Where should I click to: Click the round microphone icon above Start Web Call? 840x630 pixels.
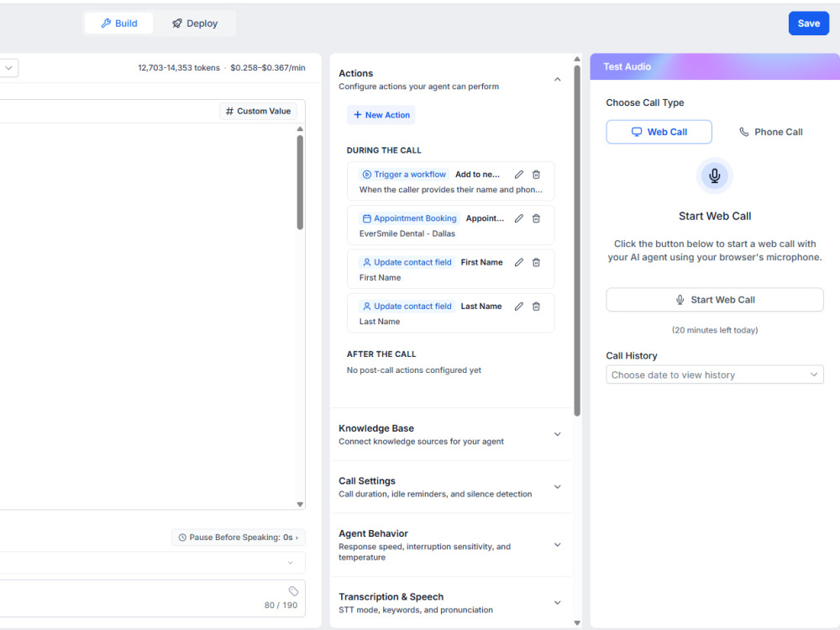714,176
